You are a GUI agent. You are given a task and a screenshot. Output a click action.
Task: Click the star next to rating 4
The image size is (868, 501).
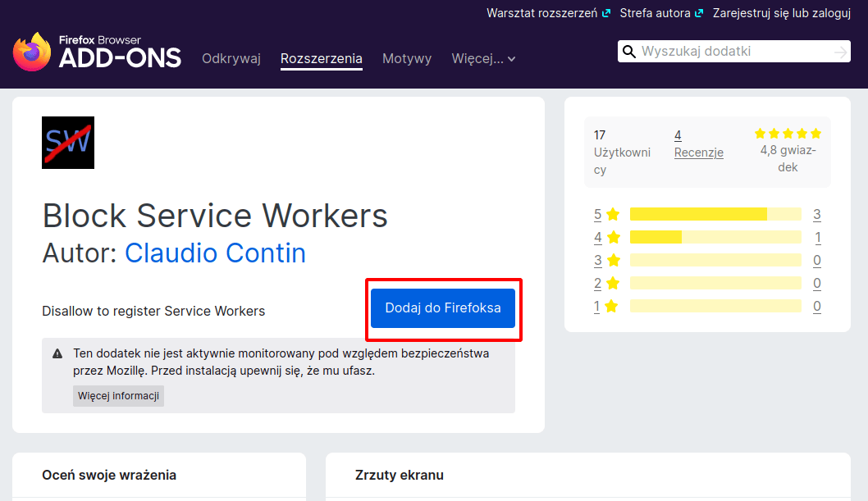[x=614, y=237]
